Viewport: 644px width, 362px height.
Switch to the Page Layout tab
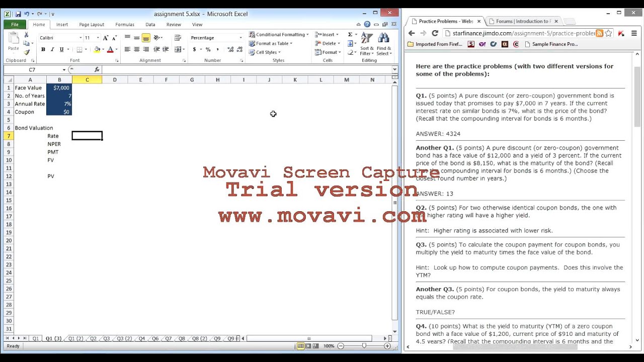tap(92, 24)
